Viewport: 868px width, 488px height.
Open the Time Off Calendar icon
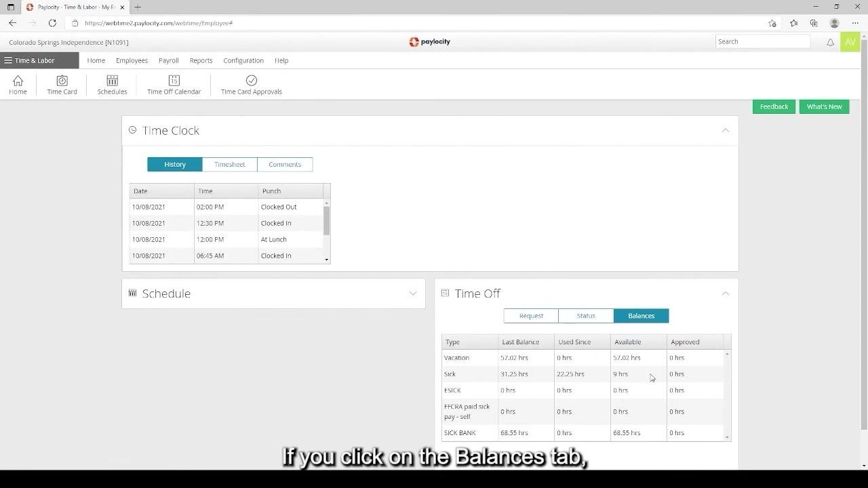[174, 85]
